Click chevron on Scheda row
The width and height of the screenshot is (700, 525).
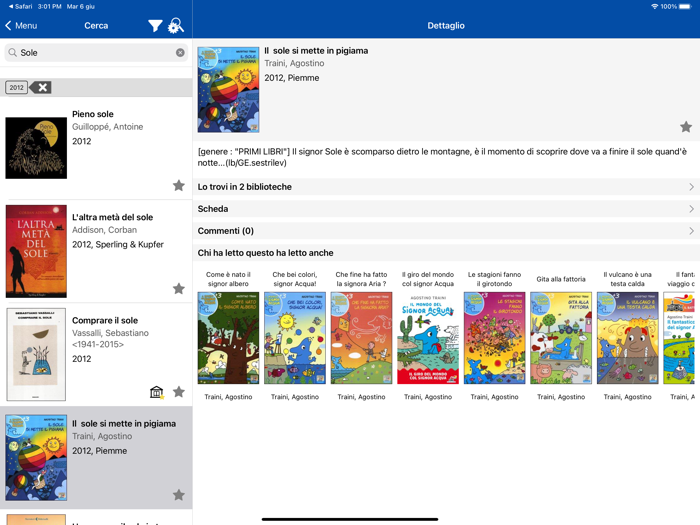692,209
